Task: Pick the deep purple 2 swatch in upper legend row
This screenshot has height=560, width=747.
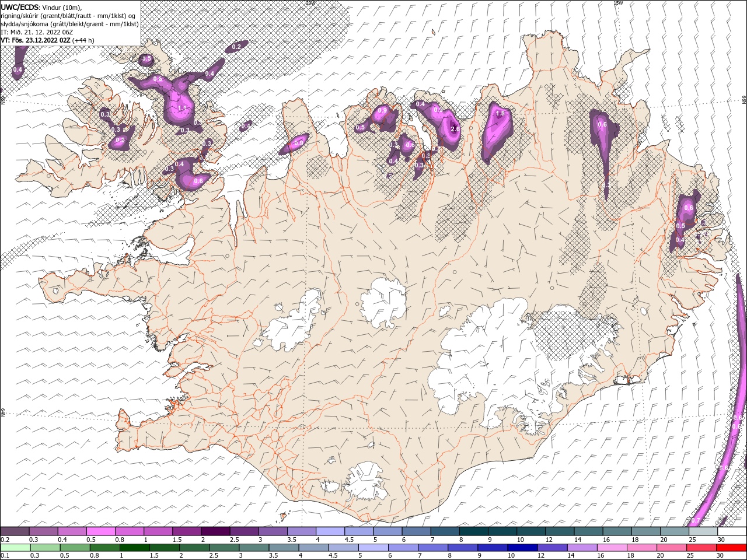Action: 215,531
